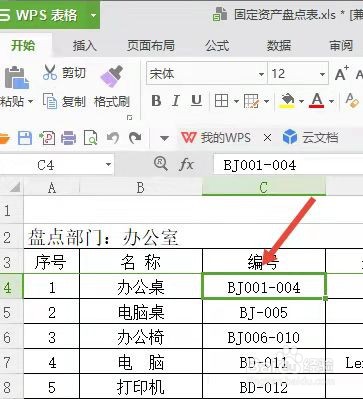Toggle italic formatting
363x399 pixels.
pyautogui.click(x=176, y=100)
